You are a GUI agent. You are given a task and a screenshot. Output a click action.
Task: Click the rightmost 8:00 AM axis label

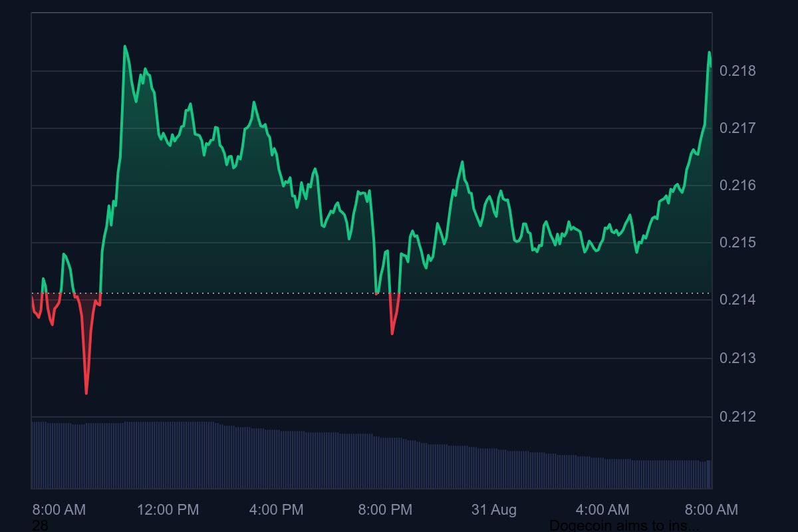pyautogui.click(x=712, y=510)
